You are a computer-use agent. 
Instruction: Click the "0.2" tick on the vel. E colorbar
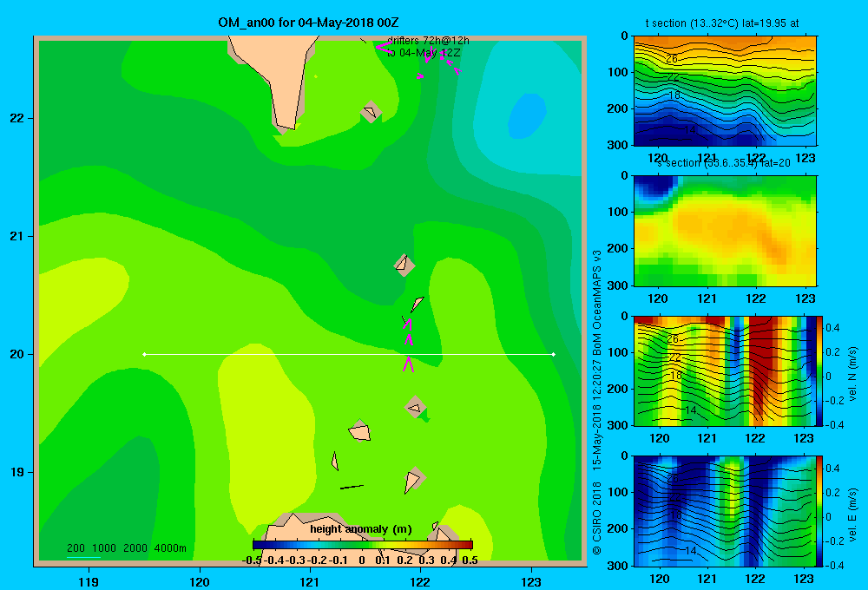[x=832, y=493]
